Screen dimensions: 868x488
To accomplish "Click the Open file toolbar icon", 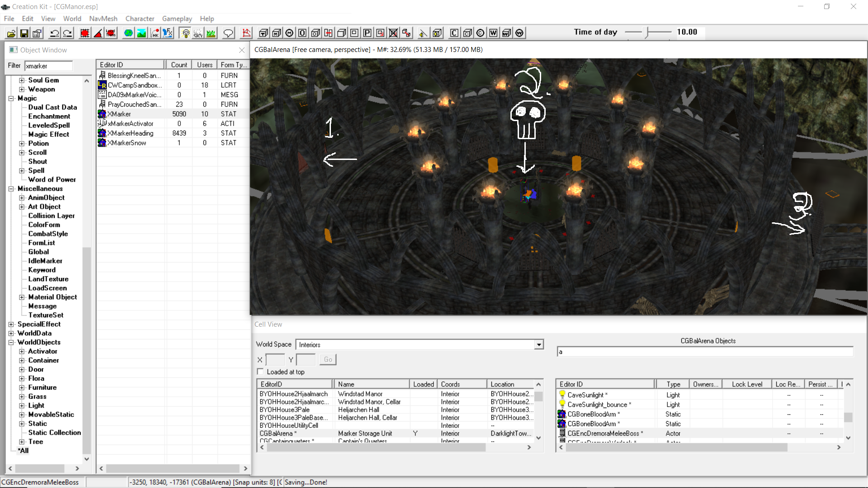I will (x=11, y=33).
